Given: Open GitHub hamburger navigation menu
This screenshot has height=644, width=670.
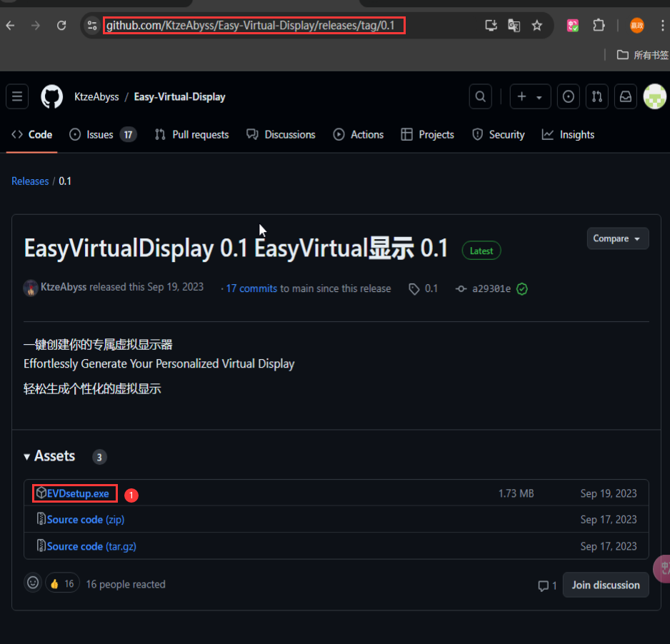Looking at the screenshot, I should click(17, 96).
